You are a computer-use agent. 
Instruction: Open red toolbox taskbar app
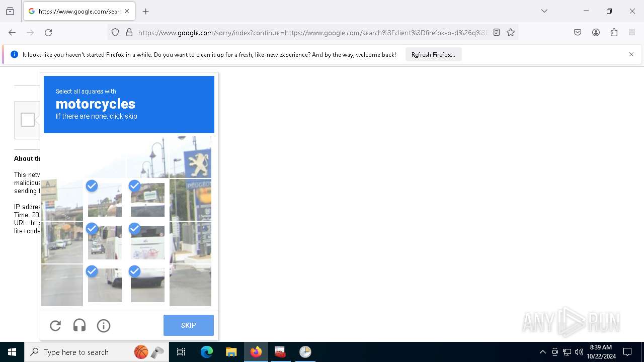click(280, 352)
